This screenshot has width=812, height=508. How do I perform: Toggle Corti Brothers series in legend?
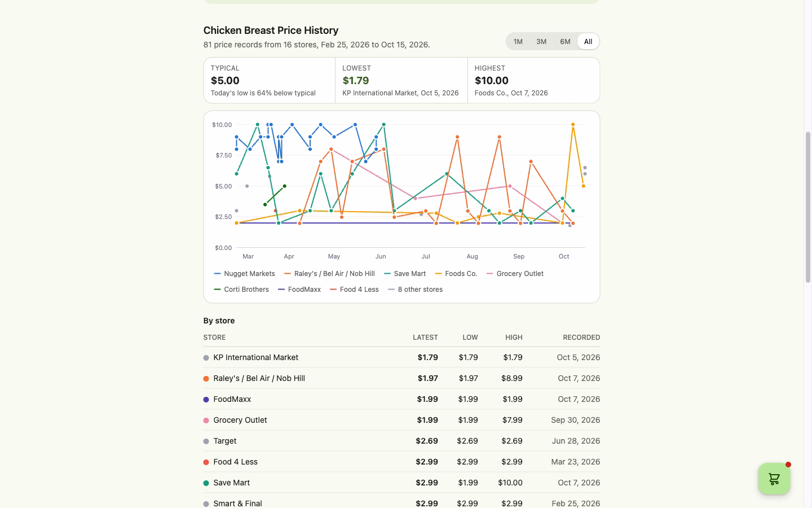click(241, 290)
